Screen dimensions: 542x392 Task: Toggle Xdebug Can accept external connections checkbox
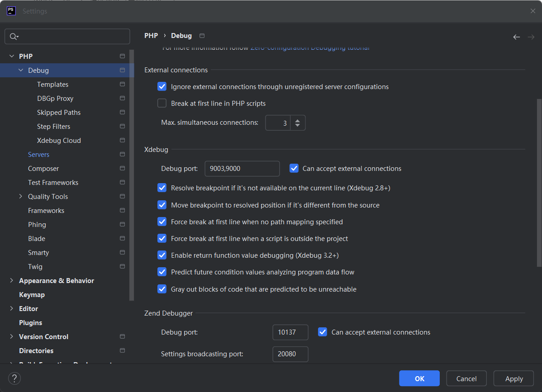[294, 168]
